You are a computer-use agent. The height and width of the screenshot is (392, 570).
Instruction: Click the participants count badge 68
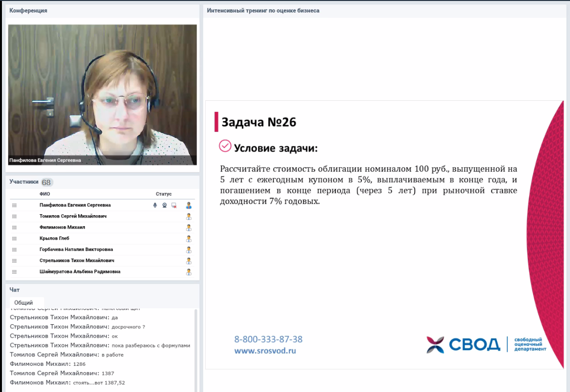[x=46, y=182]
